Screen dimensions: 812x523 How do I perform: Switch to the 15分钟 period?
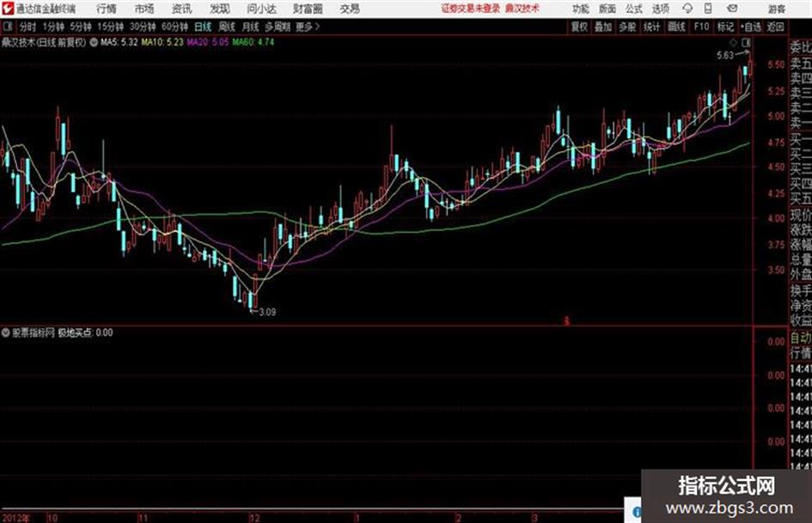point(111,27)
